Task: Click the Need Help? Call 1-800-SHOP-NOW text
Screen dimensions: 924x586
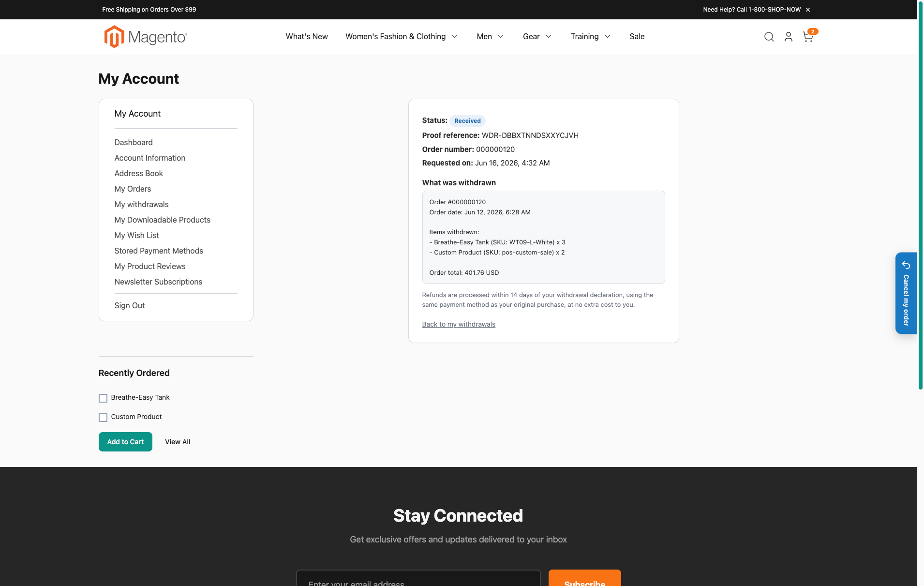Action: pos(752,10)
